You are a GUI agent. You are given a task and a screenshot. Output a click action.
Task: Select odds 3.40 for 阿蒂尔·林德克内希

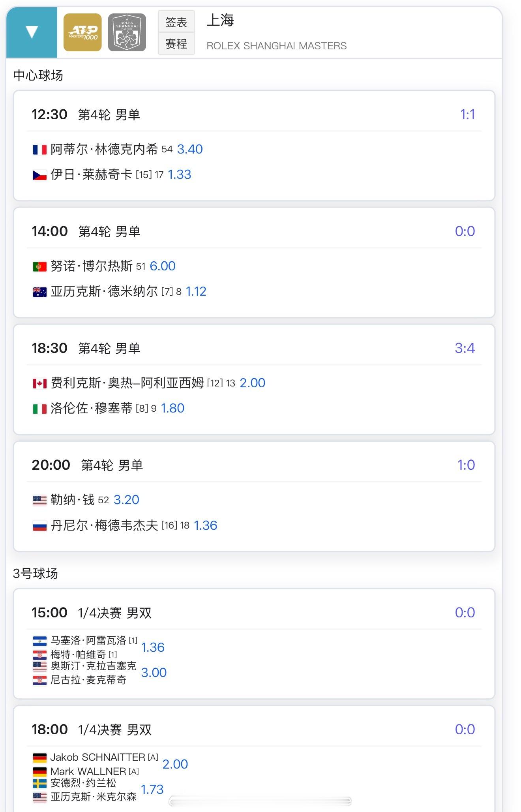190,149
